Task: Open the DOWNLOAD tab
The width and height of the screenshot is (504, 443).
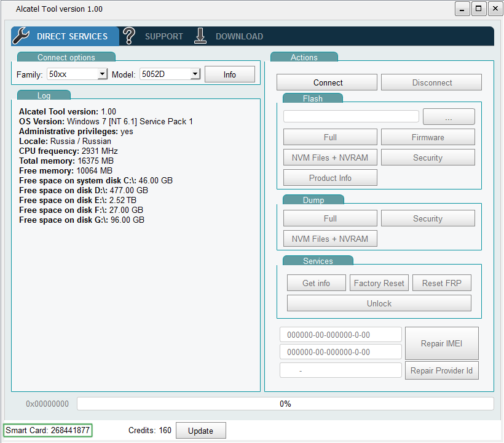Action: [240, 37]
